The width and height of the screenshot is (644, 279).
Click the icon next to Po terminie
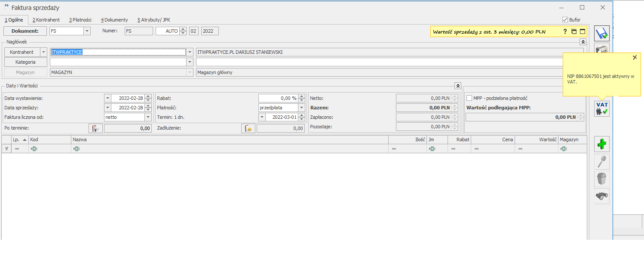(95, 128)
